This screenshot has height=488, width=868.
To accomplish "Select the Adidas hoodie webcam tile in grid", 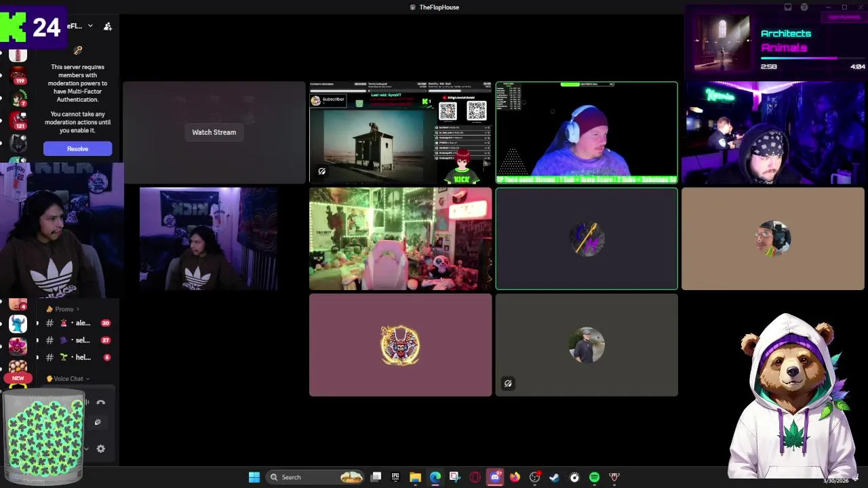I will [208, 239].
